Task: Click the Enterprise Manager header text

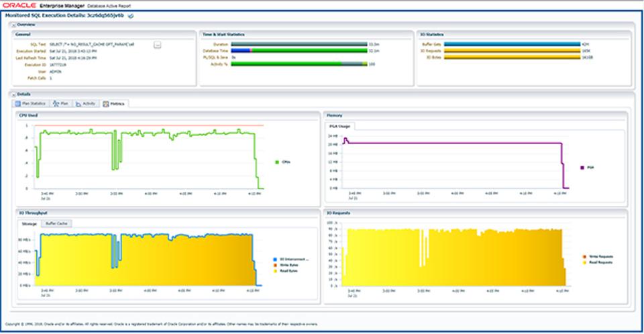Action: coord(62,6)
